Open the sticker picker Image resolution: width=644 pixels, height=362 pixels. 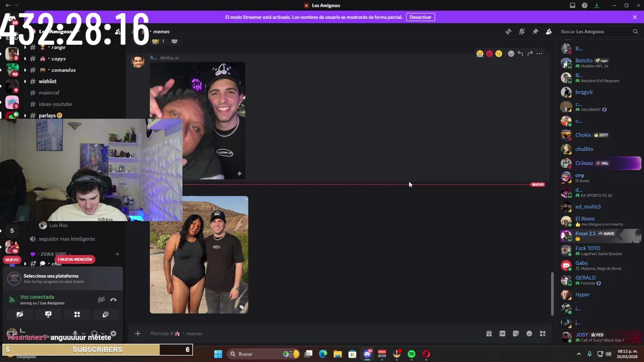click(516, 333)
